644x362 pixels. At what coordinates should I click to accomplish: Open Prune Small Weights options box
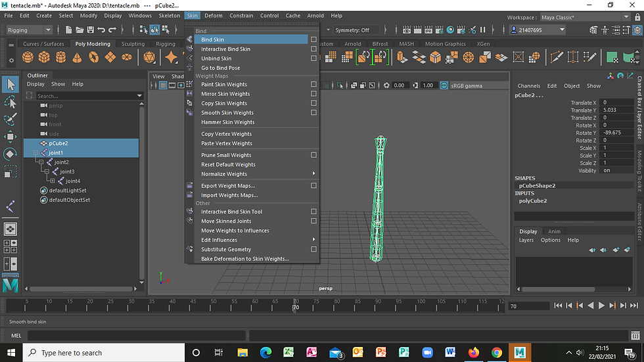[313, 155]
